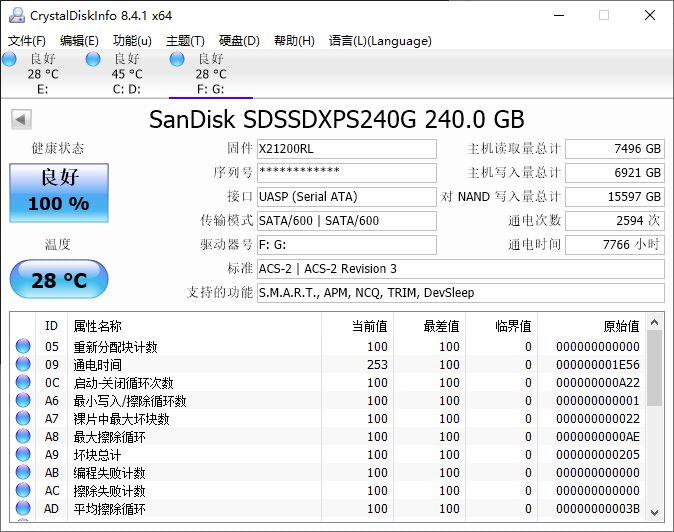Screen dimensions: 674x532
Task: Click the UASP (Serial ATA) interface field
Action: 346,197
